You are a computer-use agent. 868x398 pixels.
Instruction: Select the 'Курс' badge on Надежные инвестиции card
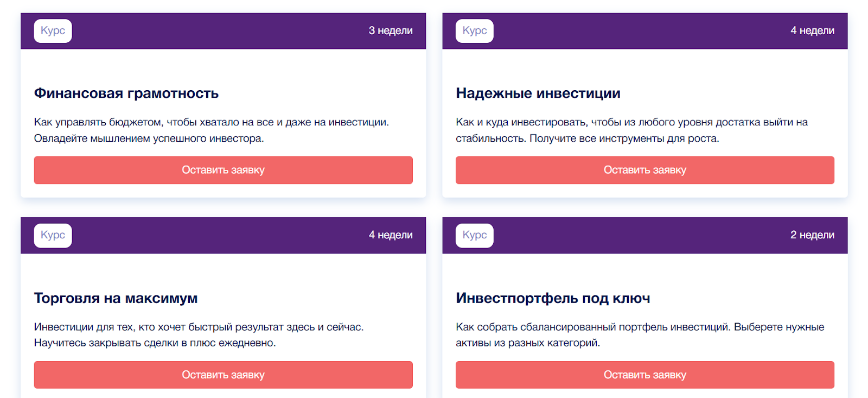click(x=474, y=31)
